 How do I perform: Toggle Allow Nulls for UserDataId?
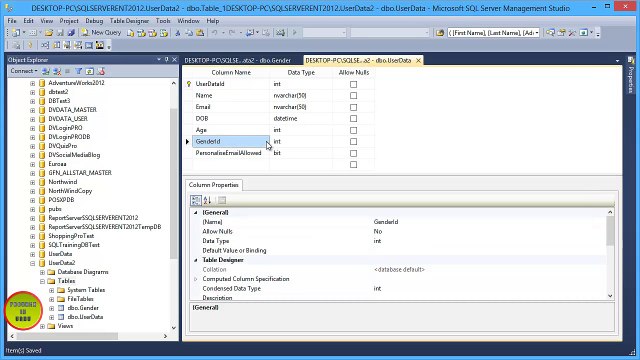point(353,84)
